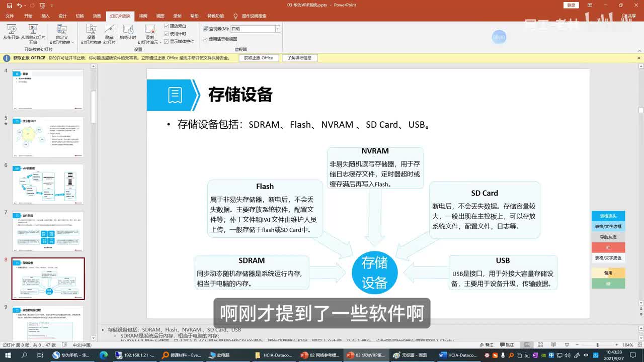644x362 pixels.
Task: Switch to 插入 ribbon tab
Action: tap(45, 16)
